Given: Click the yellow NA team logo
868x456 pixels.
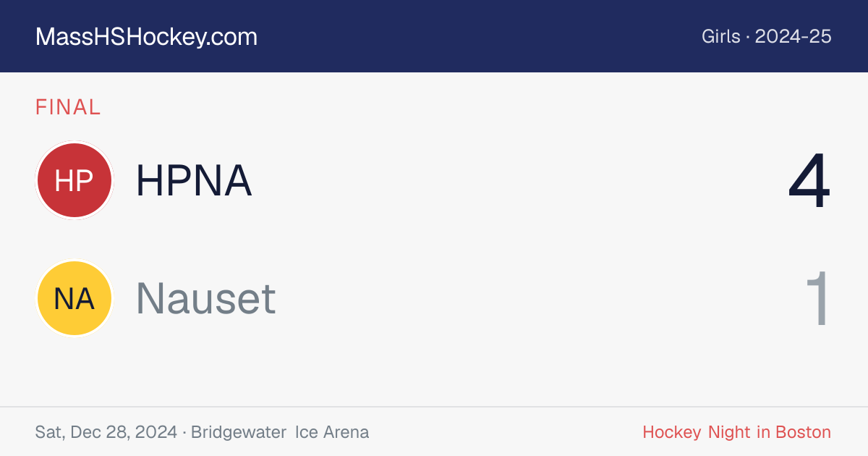Looking at the screenshot, I should 75,298.
